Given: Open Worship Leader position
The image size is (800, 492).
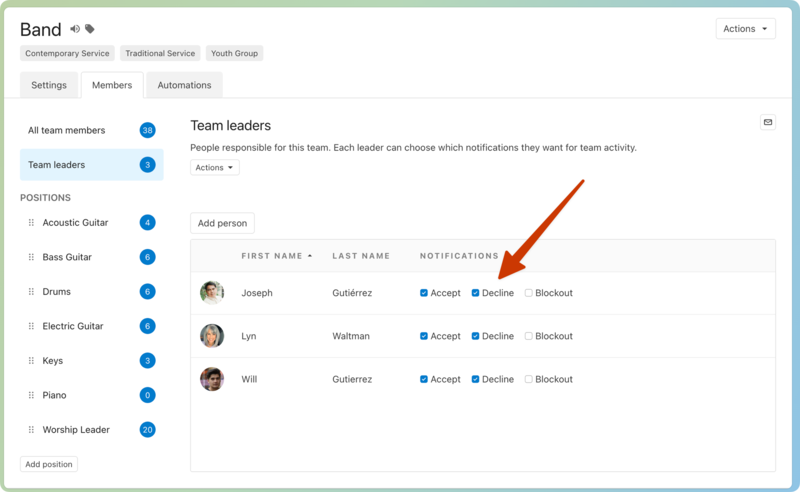Looking at the screenshot, I should coord(76,430).
